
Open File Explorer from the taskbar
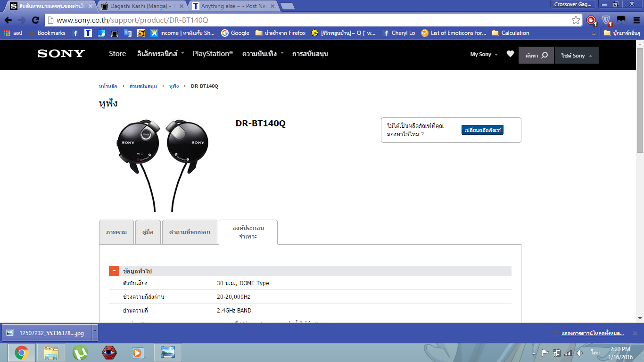coord(51,353)
